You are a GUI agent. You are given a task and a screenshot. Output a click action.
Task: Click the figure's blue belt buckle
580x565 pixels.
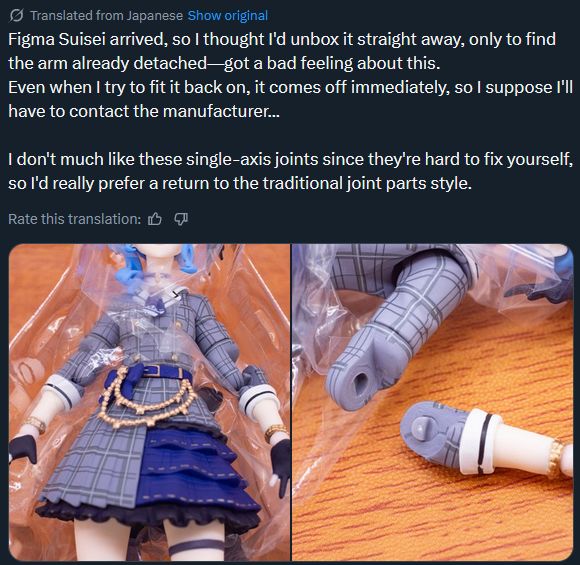[x=161, y=370]
